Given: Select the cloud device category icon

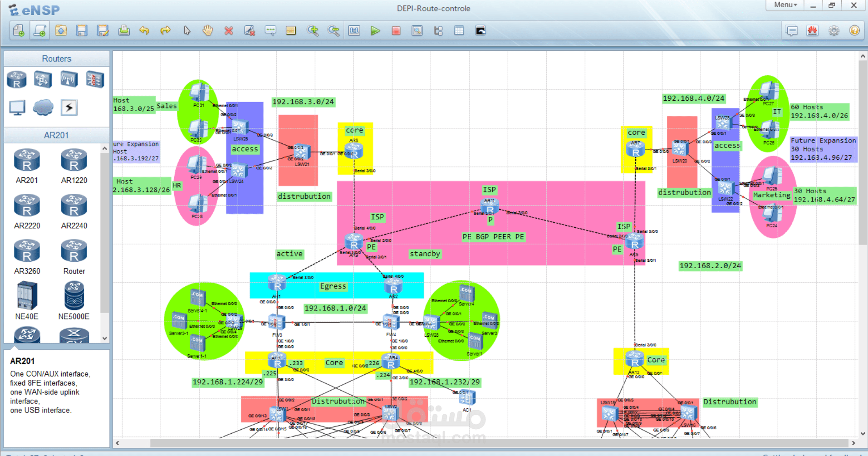Looking at the screenshot, I should (x=43, y=108).
